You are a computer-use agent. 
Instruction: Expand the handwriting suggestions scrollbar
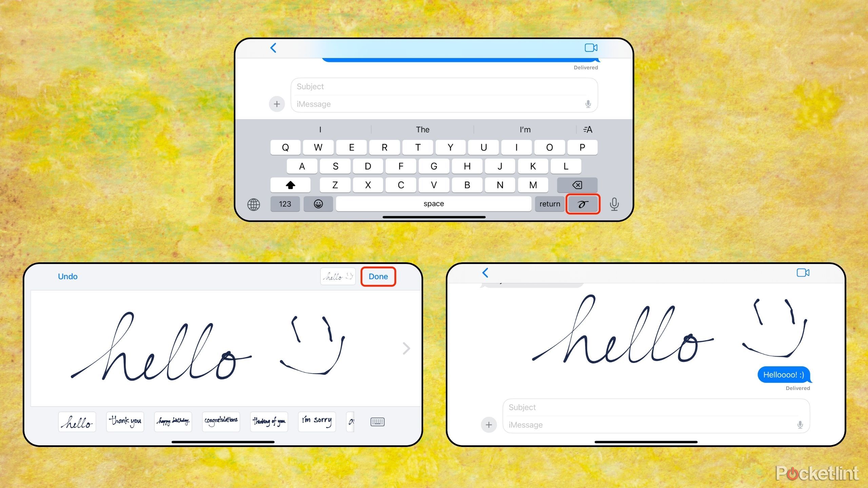pos(407,348)
